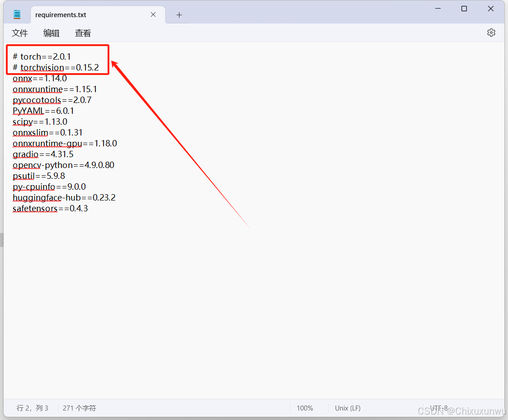Click the onnxruntime==1.15.1 line
Viewport: 508px width, 420px height.
(55, 89)
